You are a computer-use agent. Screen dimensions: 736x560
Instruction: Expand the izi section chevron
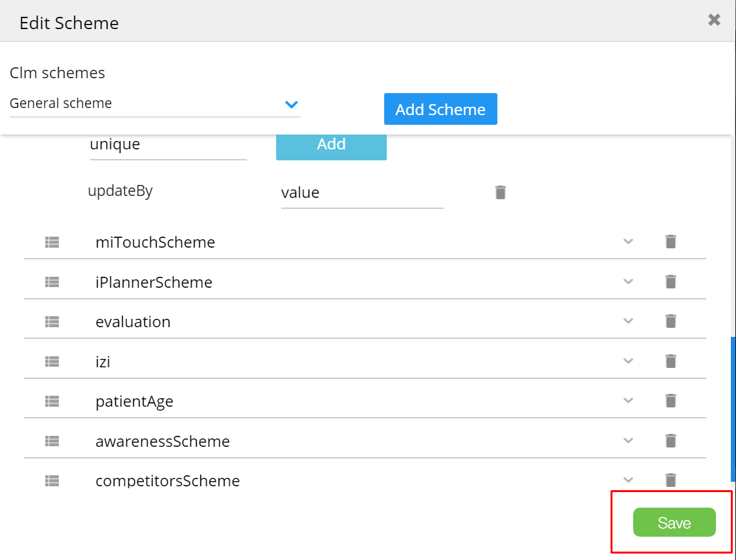pyautogui.click(x=627, y=361)
